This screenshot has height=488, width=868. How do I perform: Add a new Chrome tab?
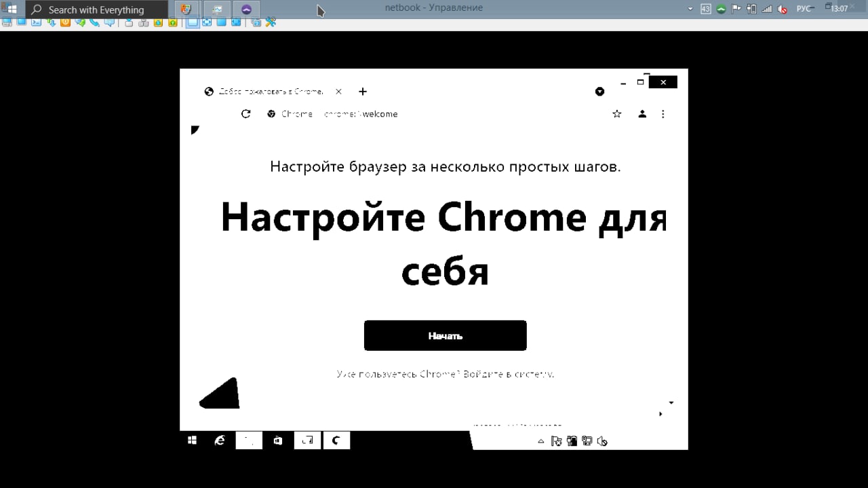pyautogui.click(x=363, y=92)
